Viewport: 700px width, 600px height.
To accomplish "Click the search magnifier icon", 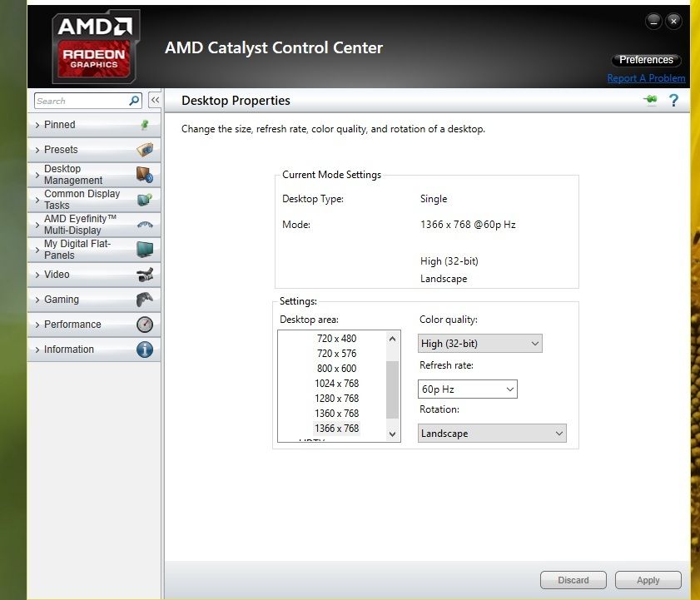I will [x=134, y=101].
